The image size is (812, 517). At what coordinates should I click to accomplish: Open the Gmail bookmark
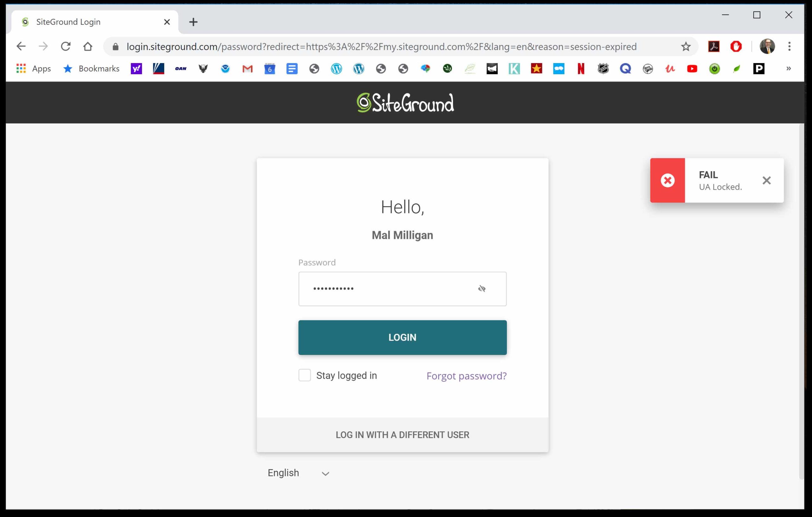coord(247,69)
